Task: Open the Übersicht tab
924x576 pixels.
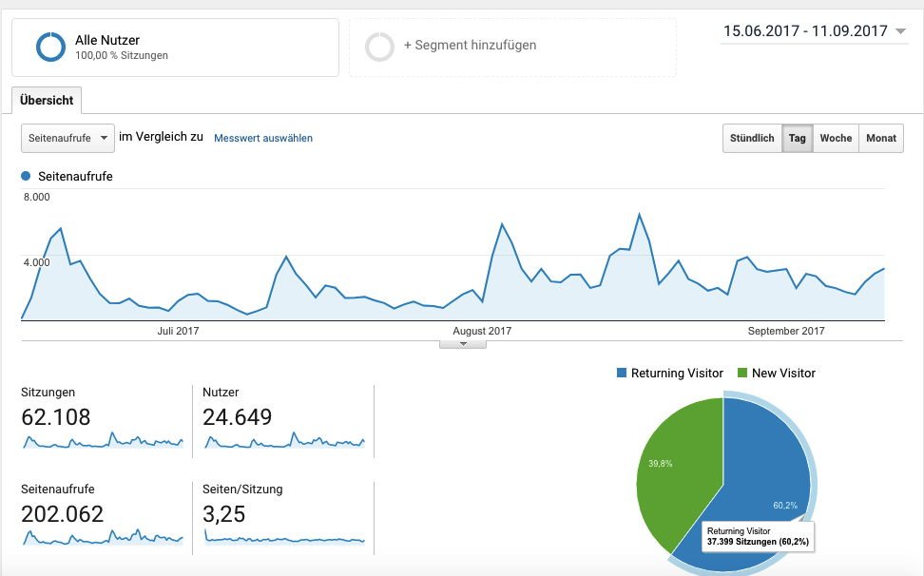Action: point(48,100)
